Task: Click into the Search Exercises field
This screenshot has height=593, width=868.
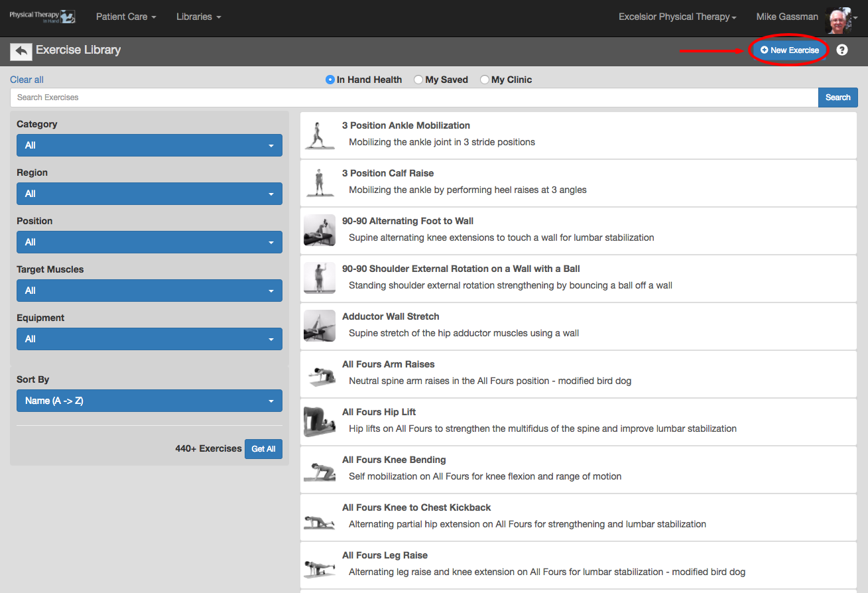Action: click(x=414, y=98)
